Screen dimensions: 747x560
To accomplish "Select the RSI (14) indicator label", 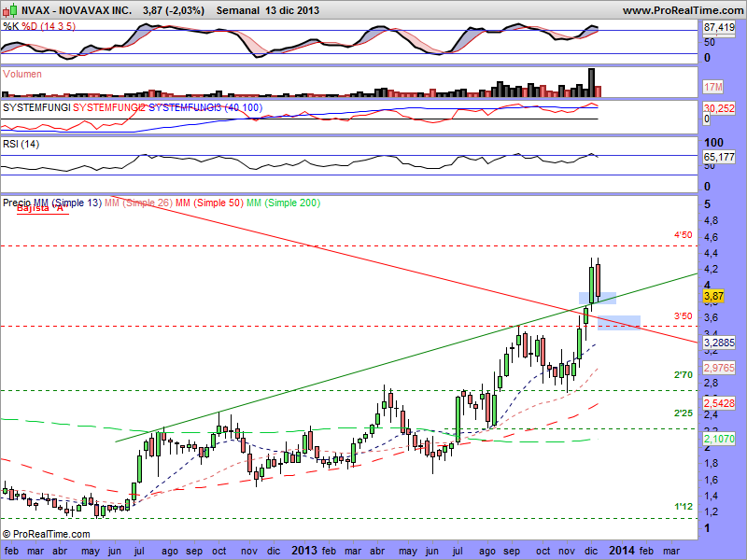I will click(x=21, y=144).
